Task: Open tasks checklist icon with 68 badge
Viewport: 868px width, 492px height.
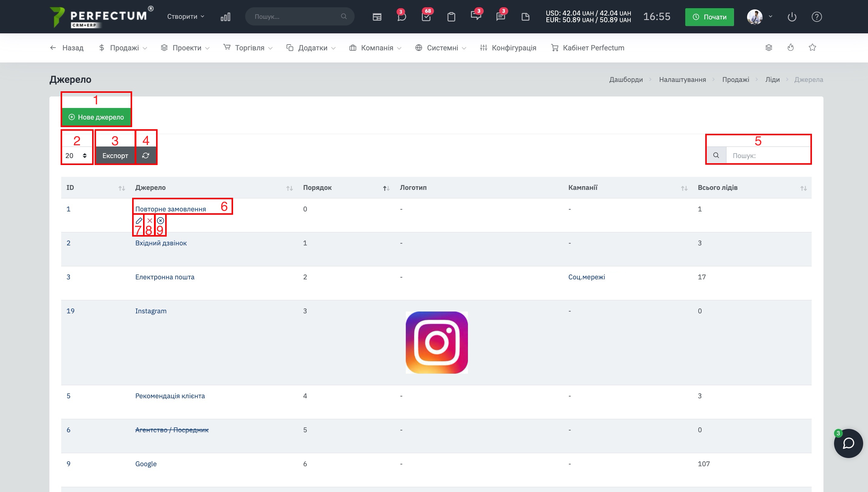Action: coord(426,17)
